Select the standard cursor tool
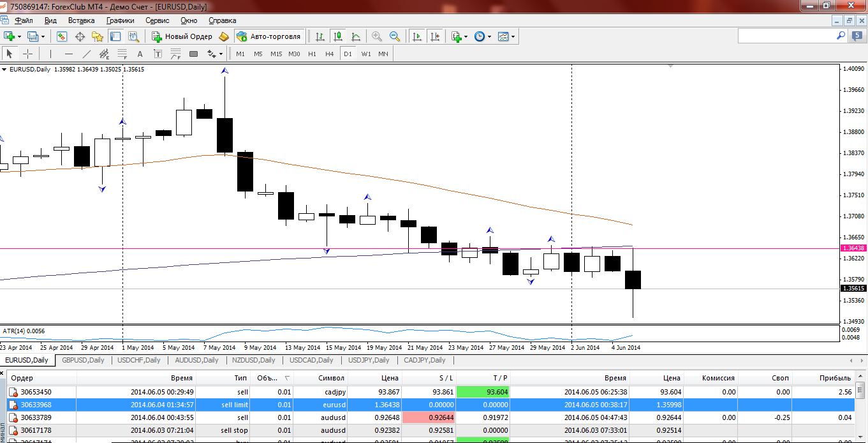The height and width of the screenshot is (443, 868). point(10,54)
